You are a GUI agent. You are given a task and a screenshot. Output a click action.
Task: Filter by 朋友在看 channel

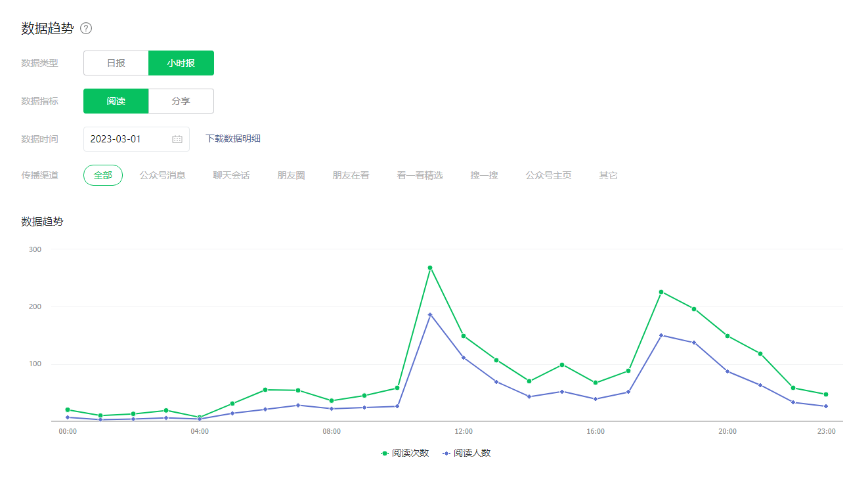[x=351, y=175]
